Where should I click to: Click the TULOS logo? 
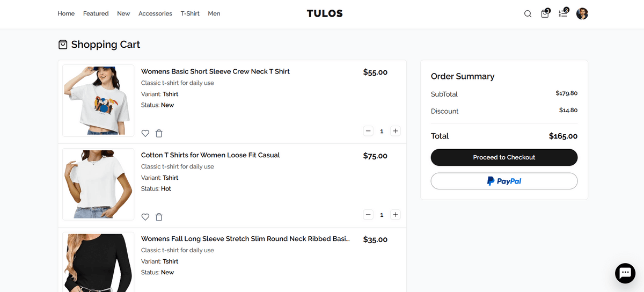(325, 13)
